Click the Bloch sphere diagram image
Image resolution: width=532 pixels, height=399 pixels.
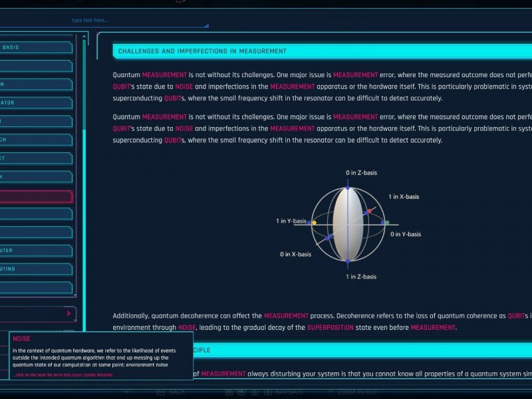348,224
